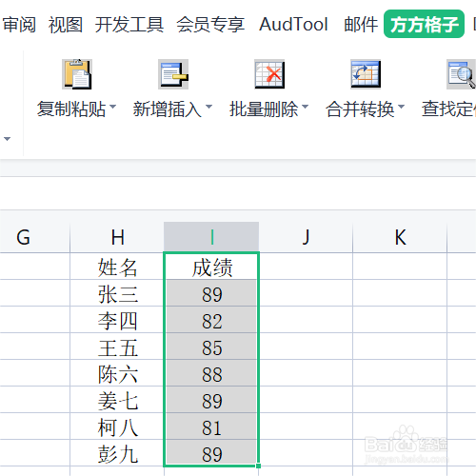The height and width of the screenshot is (476, 476).
Task: Click the 合并转换 button label
Action: pos(360,109)
